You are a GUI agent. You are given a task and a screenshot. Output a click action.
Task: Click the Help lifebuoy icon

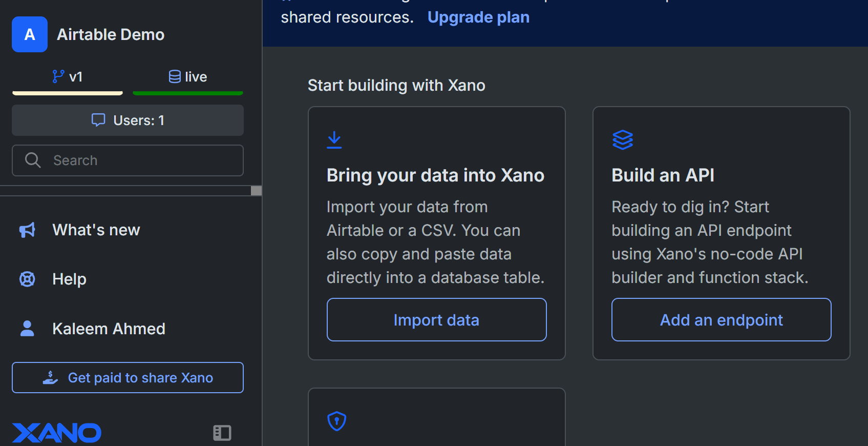pyautogui.click(x=27, y=279)
